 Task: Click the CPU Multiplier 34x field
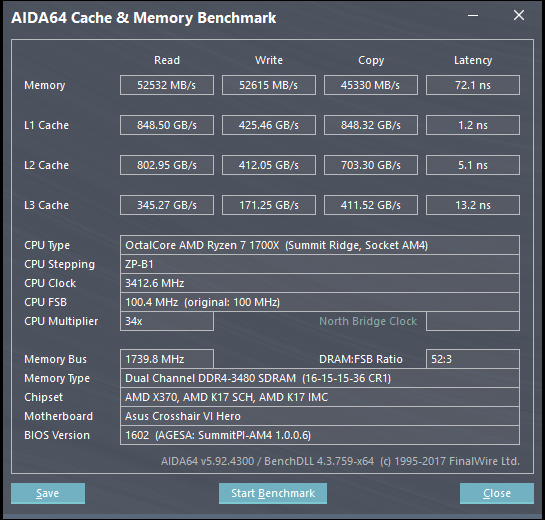coord(167,321)
